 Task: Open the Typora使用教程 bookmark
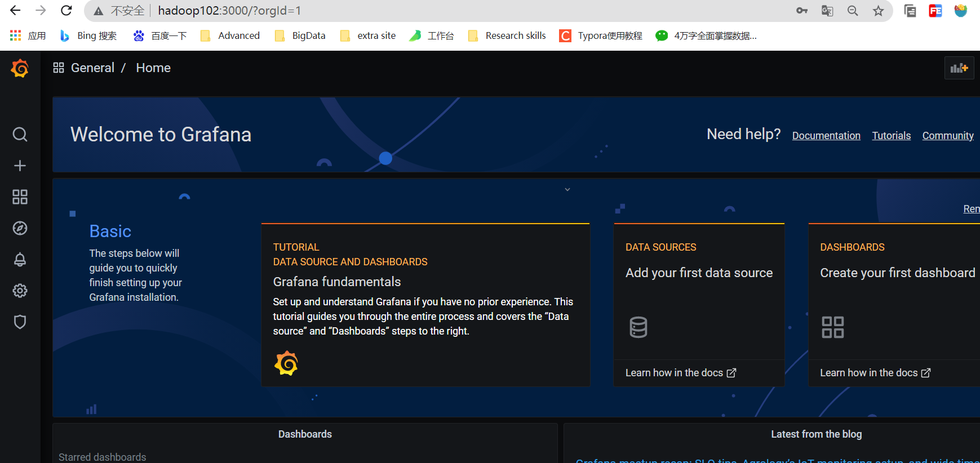600,35
